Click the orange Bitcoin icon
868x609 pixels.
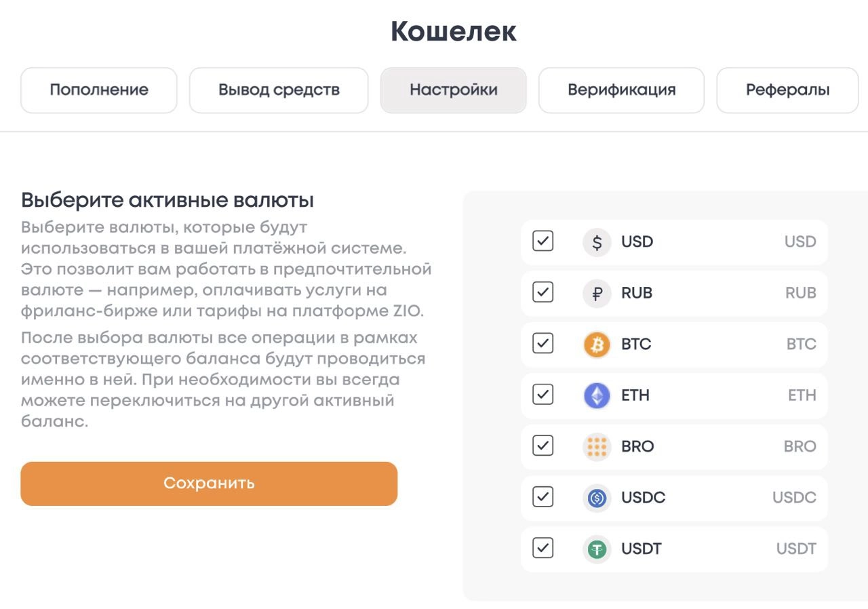click(x=597, y=345)
